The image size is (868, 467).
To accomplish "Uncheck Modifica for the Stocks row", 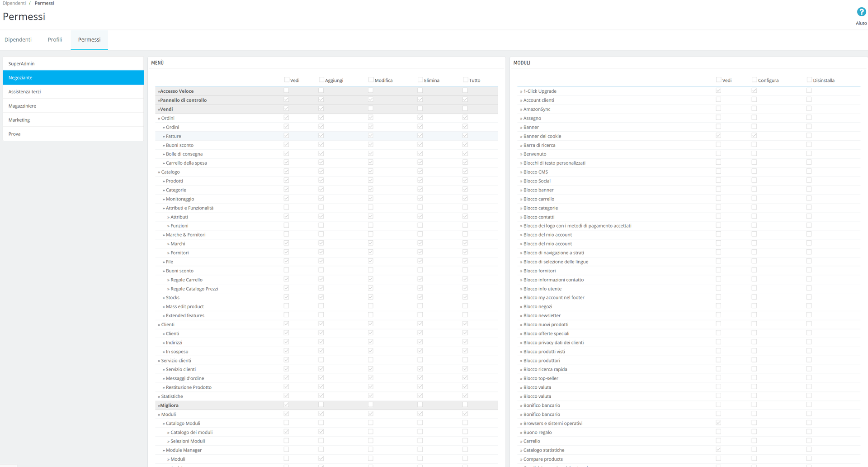I will 371,297.
